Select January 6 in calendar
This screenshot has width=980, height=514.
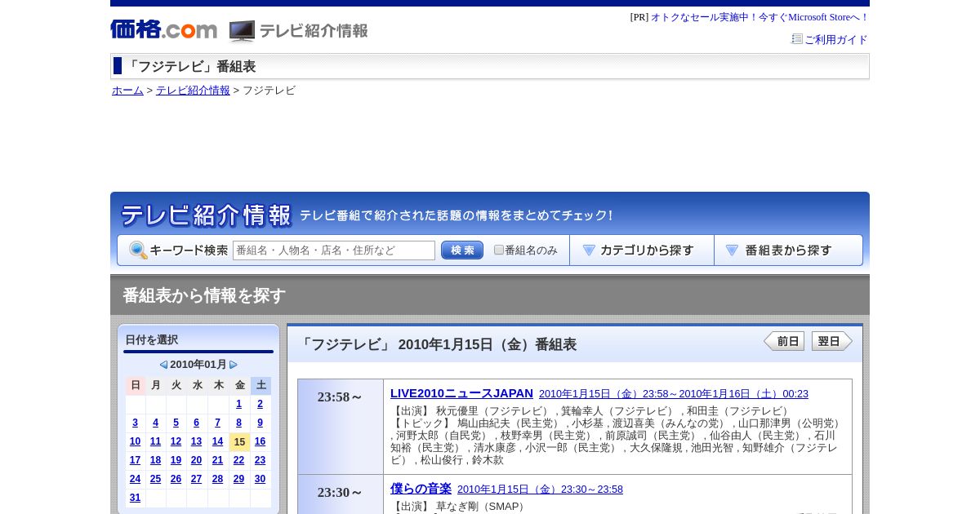(196, 423)
